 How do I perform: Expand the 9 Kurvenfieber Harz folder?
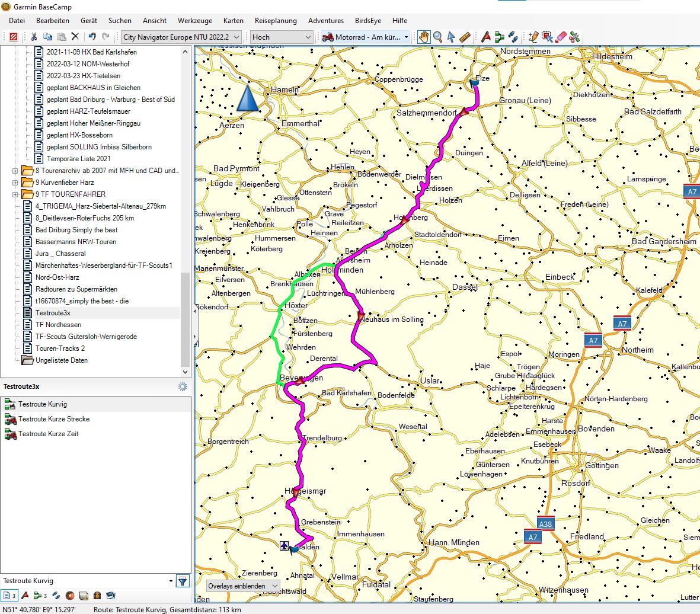(15, 183)
